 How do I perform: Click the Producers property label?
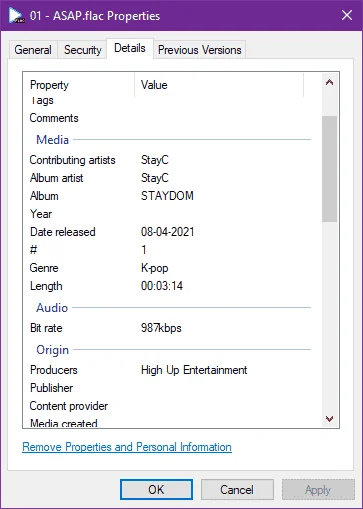click(54, 370)
